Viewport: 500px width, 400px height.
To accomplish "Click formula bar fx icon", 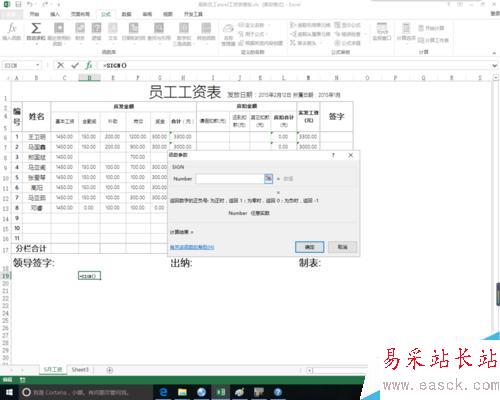I will point(89,65).
